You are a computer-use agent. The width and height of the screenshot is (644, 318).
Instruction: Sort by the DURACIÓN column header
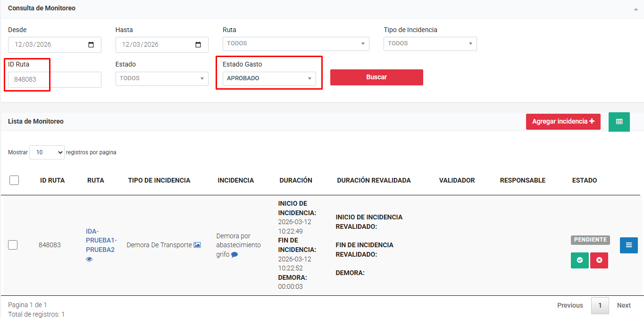click(x=296, y=180)
